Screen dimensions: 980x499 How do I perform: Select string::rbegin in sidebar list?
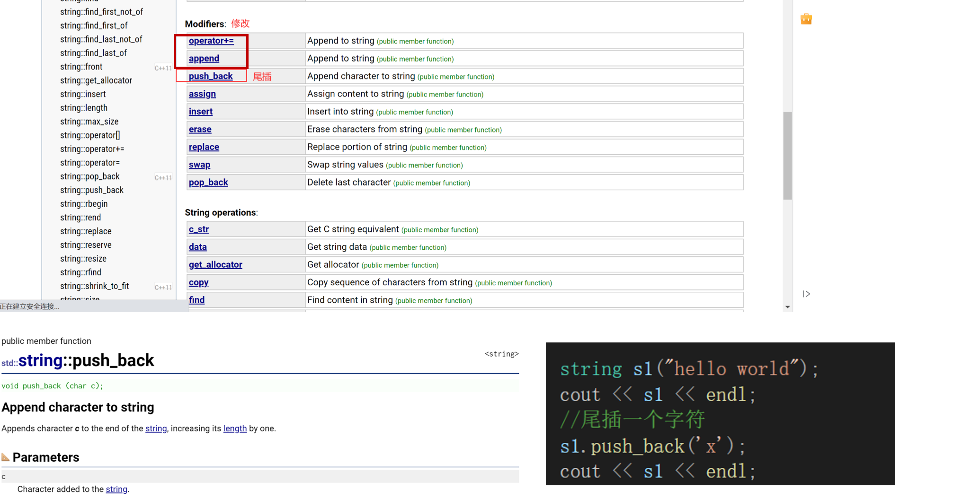click(84, 204)
